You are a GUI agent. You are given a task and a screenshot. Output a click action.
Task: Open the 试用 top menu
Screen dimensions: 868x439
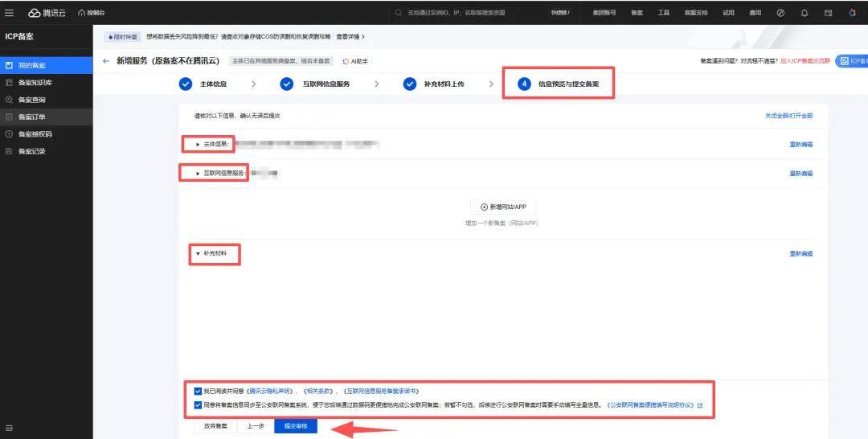point(728,13)
